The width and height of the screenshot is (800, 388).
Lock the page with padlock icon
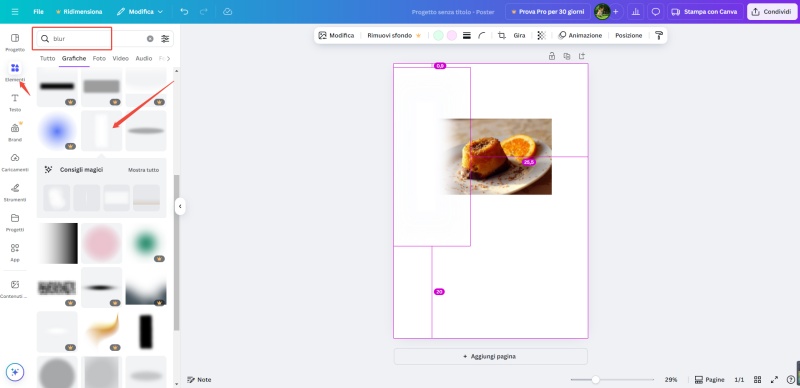pos(552,56)
